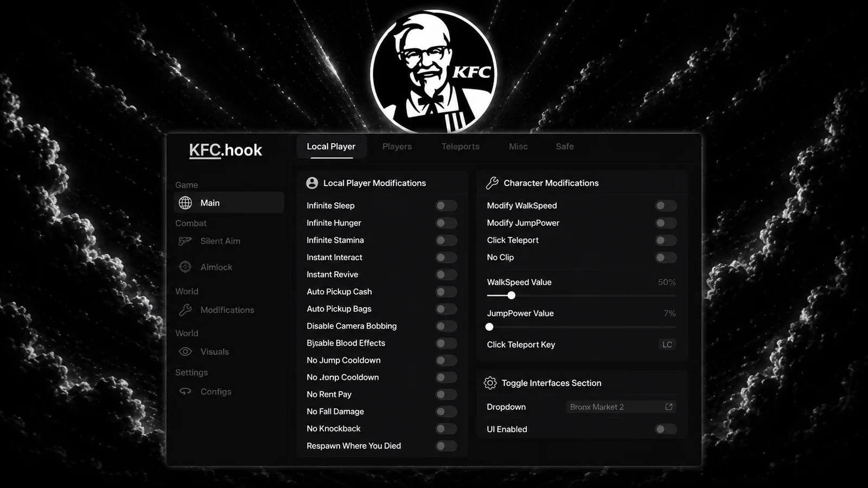868x488 pixels.
Task: Toggle the Blood Effects switch
Action: coord(446,343)
